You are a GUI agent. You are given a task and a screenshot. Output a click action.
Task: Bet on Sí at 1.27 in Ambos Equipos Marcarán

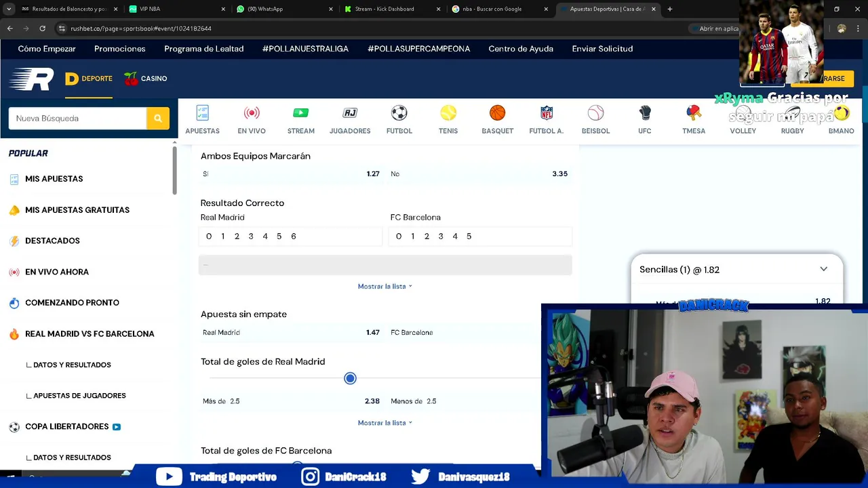pyautogui.click(x=291, y=174)
